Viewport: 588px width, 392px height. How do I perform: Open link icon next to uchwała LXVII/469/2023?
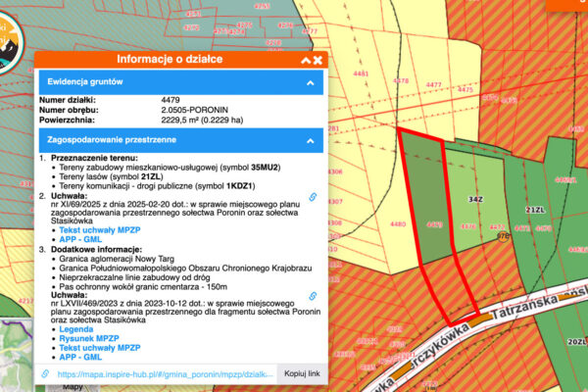[313, 296]
